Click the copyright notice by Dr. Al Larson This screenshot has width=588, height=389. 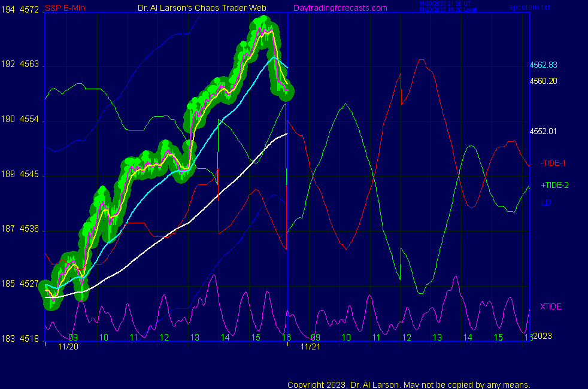[409, 385]
